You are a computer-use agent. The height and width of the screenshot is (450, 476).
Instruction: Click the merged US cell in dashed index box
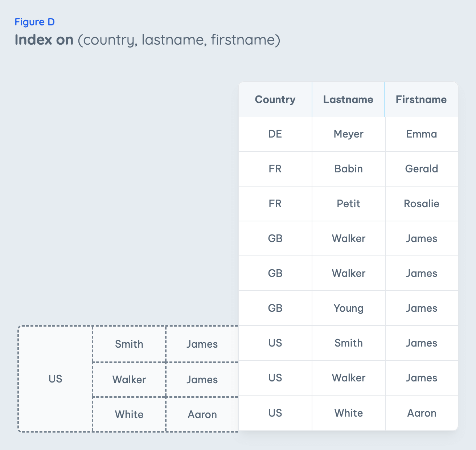click(x=55, y=379)
